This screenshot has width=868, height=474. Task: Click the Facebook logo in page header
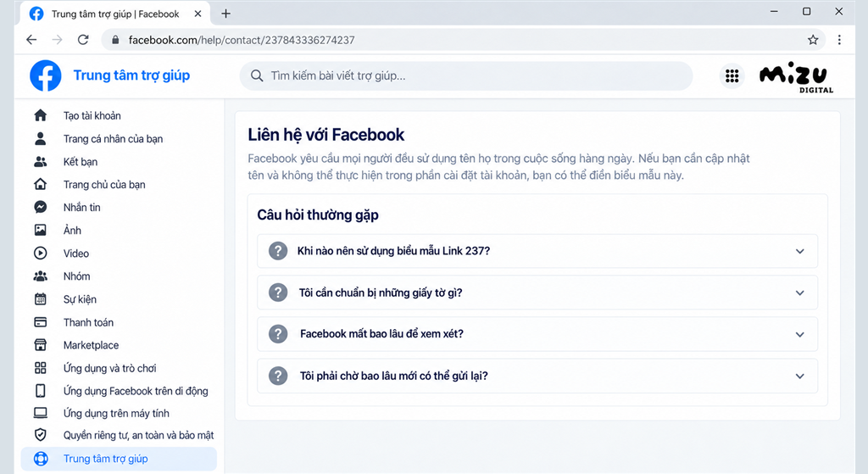point(46,75)
